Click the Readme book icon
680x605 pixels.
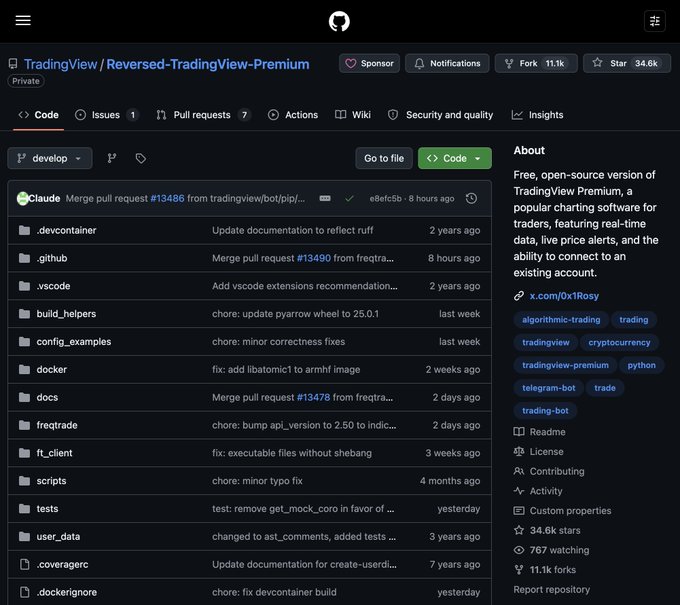point(519,432)
